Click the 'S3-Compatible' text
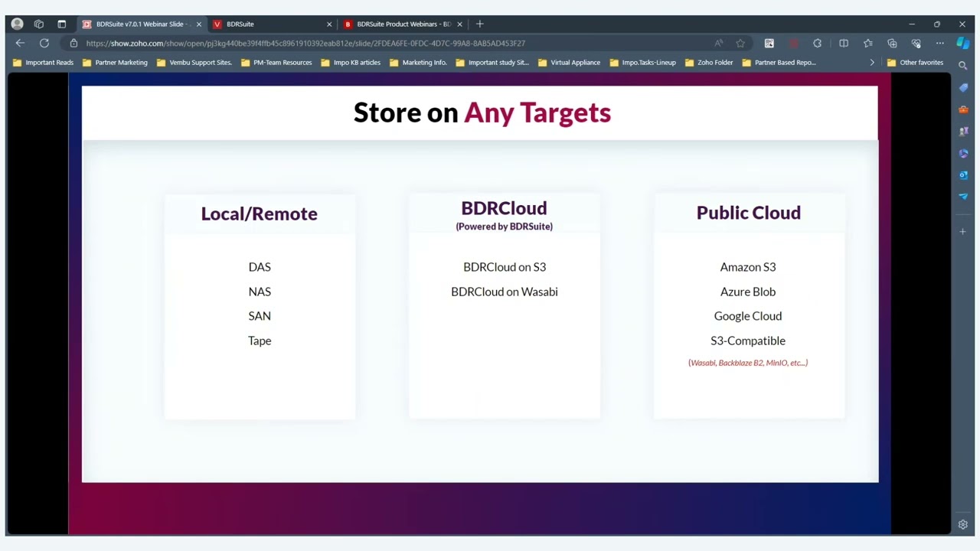 [x=748, y=341]
